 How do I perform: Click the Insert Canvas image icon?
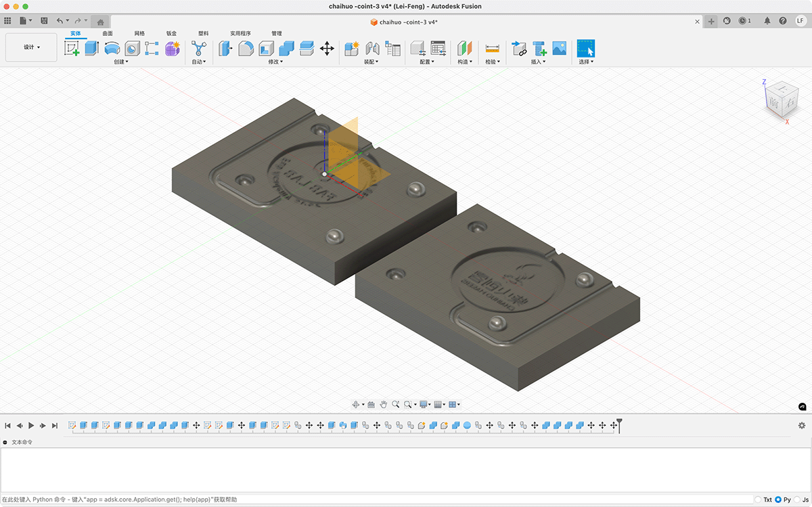(559, 48)
